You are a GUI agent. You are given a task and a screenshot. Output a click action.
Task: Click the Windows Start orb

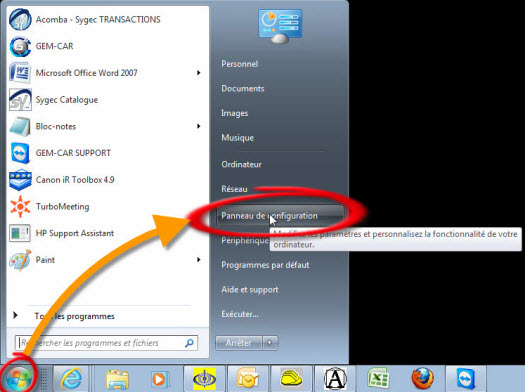click(x=18, y=379)
